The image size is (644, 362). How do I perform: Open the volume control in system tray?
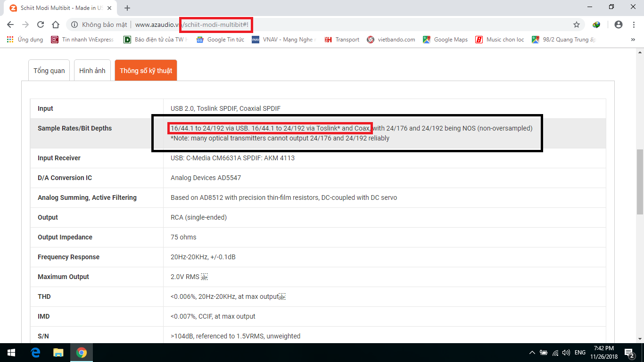566,353
